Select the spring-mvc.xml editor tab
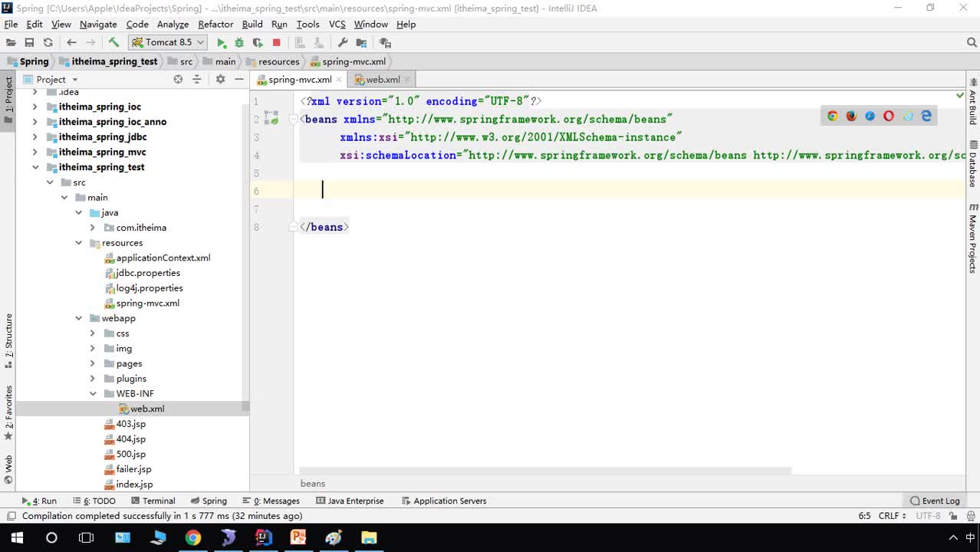 [300, 79]
